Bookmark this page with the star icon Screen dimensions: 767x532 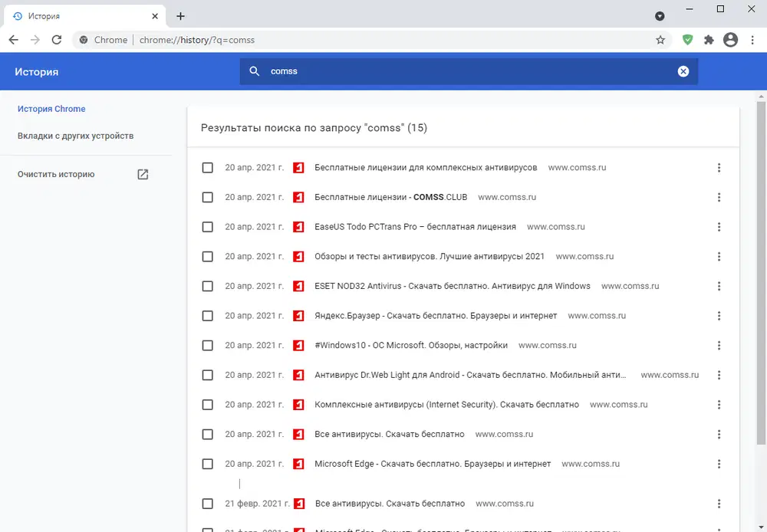tap(660, 40)
